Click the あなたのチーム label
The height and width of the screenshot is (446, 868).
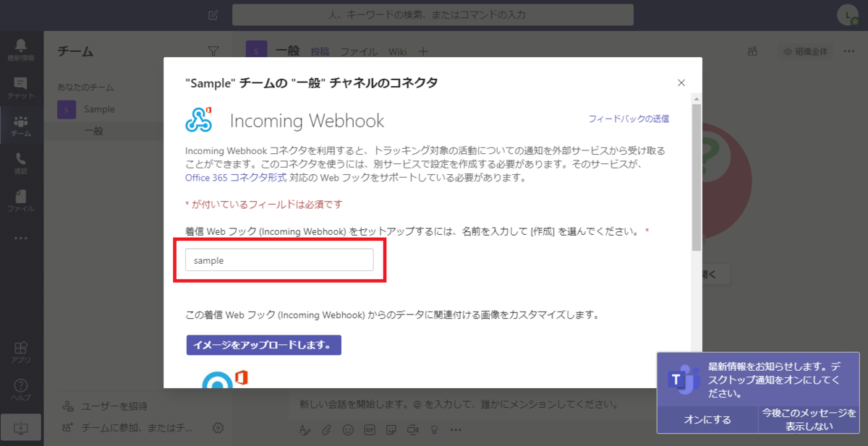[85, 87]
